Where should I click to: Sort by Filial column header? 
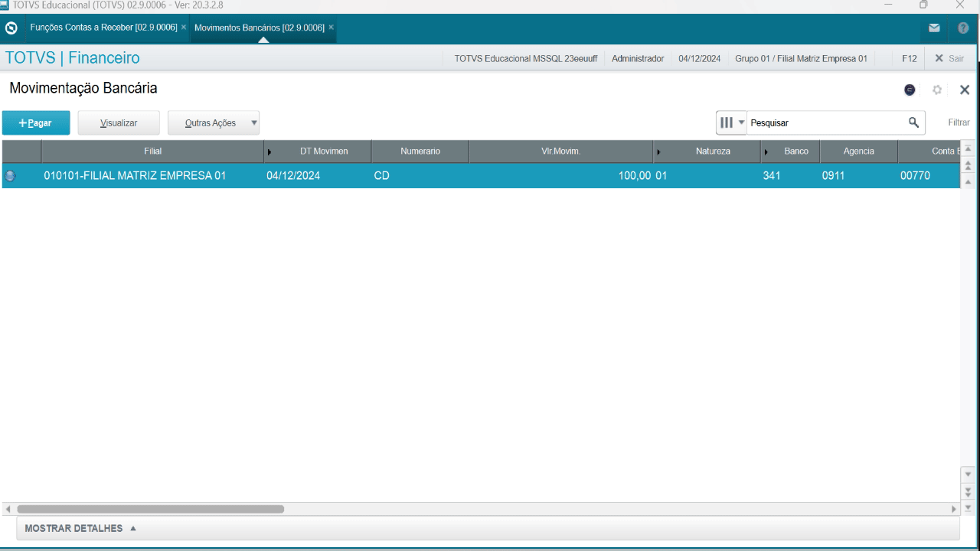coord(152,152)
